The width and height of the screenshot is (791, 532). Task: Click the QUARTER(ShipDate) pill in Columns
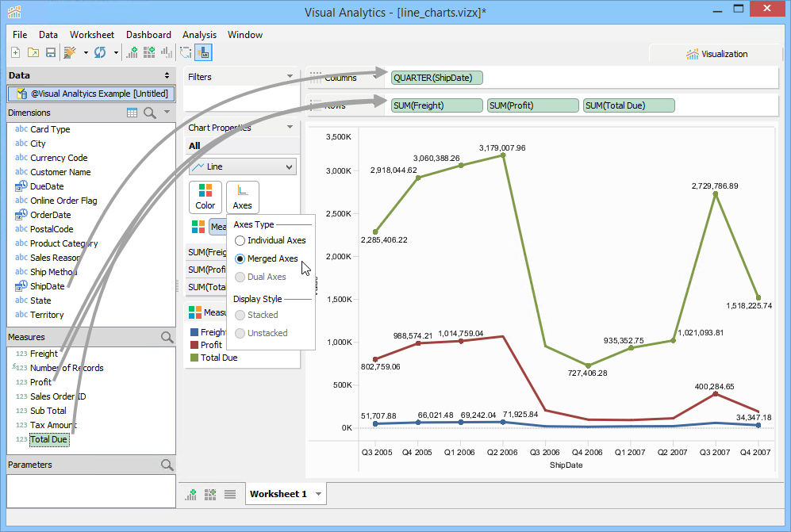point(437,78)
